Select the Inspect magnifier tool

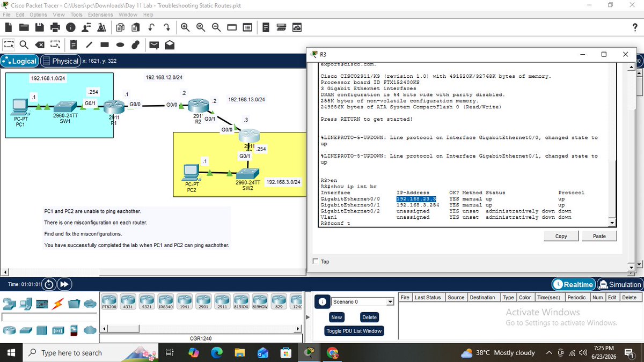[24, 45]
